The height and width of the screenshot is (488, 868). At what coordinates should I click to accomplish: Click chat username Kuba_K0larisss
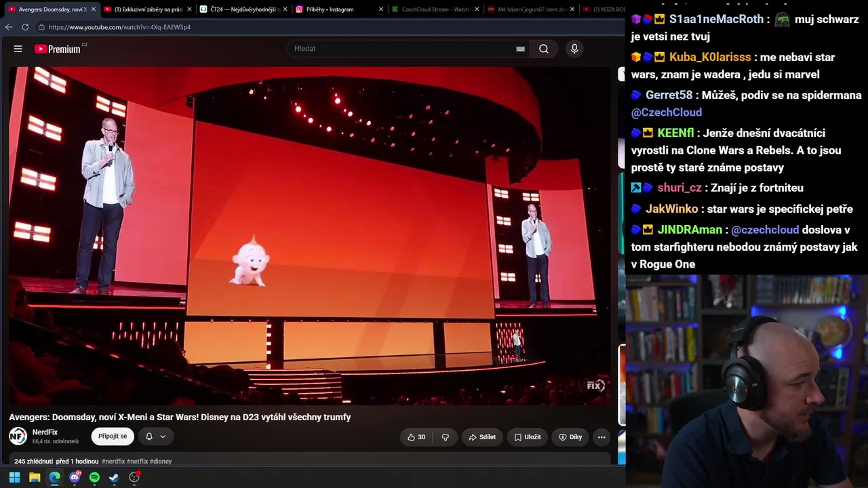click(710, 58)
